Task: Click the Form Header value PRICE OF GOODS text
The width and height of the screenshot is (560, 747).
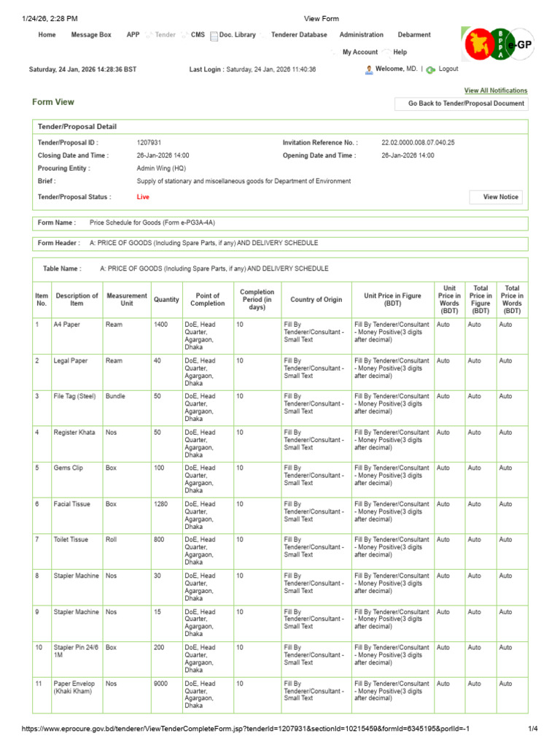Action: pos(204,243)
